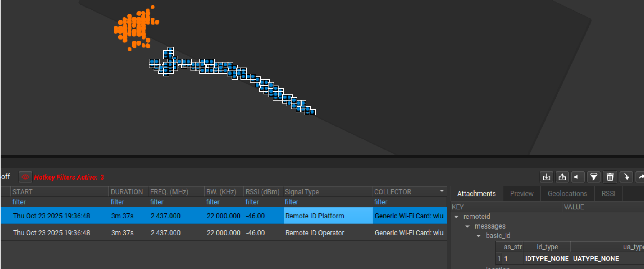The height and width of the screenshot is (269, 644).
Task: Click the trash can delete icon
Action: pyautogui.click(x=610, y=177)
